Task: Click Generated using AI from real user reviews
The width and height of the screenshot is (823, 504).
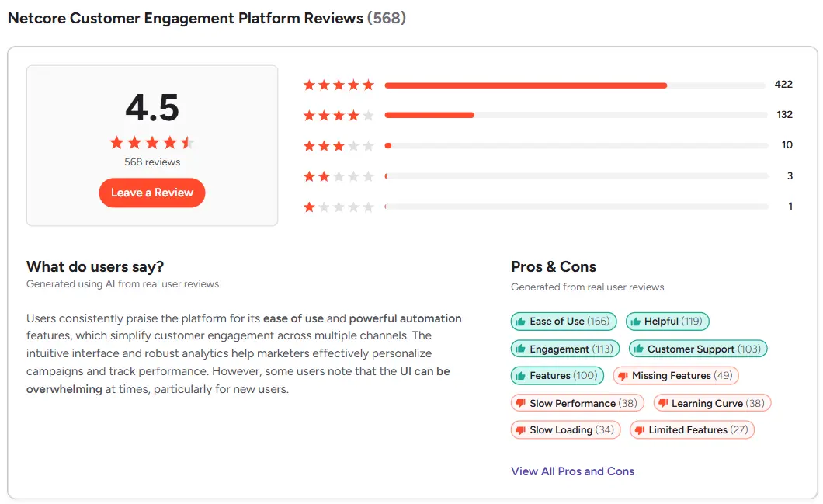Action: [123, 284]
